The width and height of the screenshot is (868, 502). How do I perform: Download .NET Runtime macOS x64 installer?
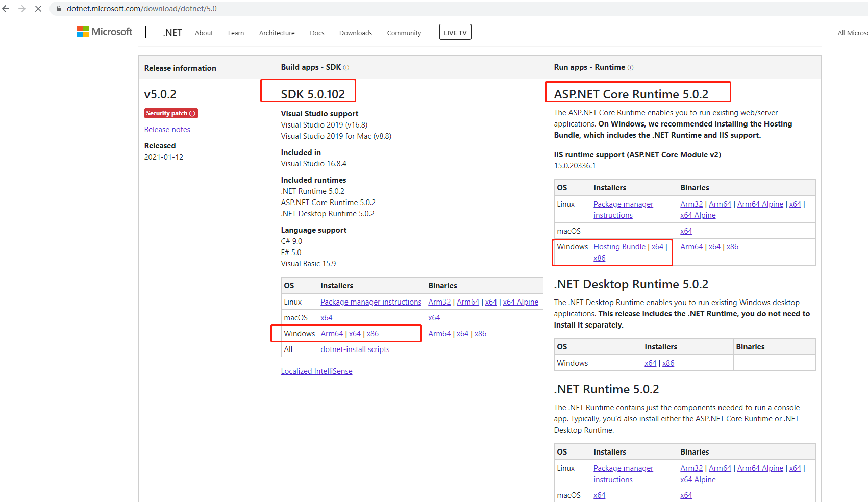[x=600, y=495]
